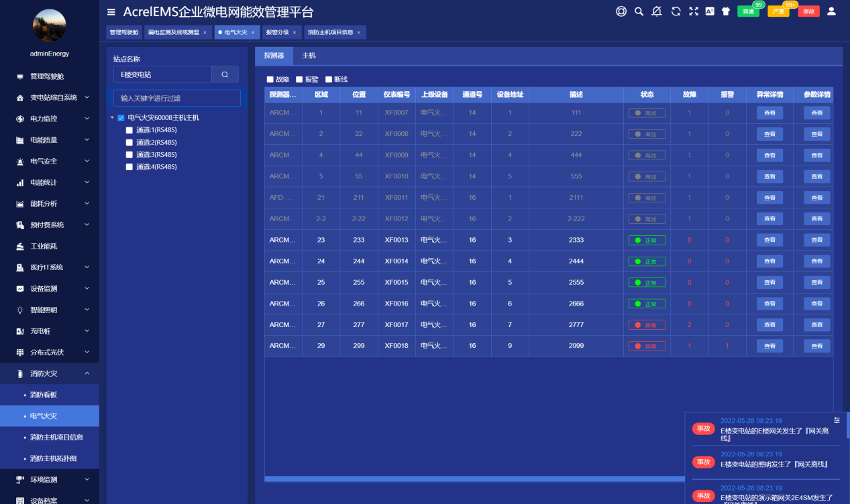Switch to the 报警分级 page tab
The height and width of the screenshot is (504, 850).
tap(278, 32)
